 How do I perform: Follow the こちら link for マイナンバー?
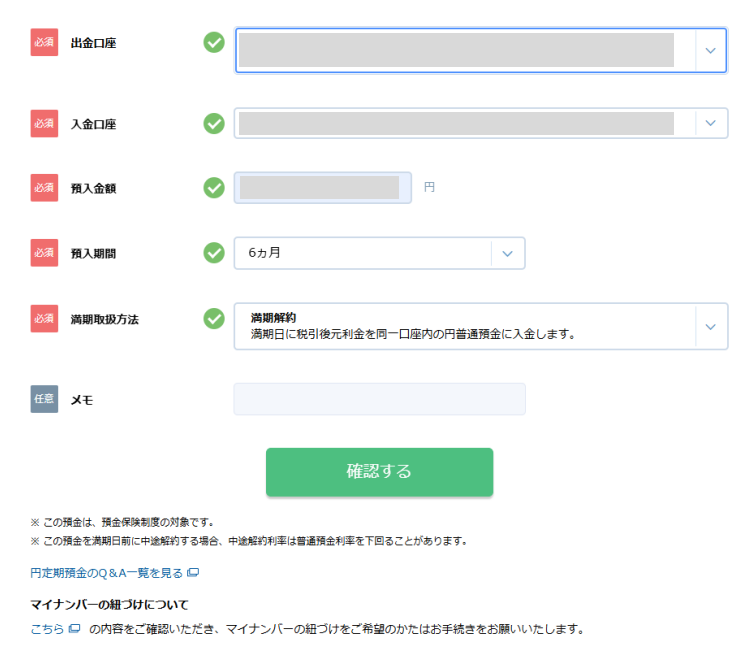47,629
